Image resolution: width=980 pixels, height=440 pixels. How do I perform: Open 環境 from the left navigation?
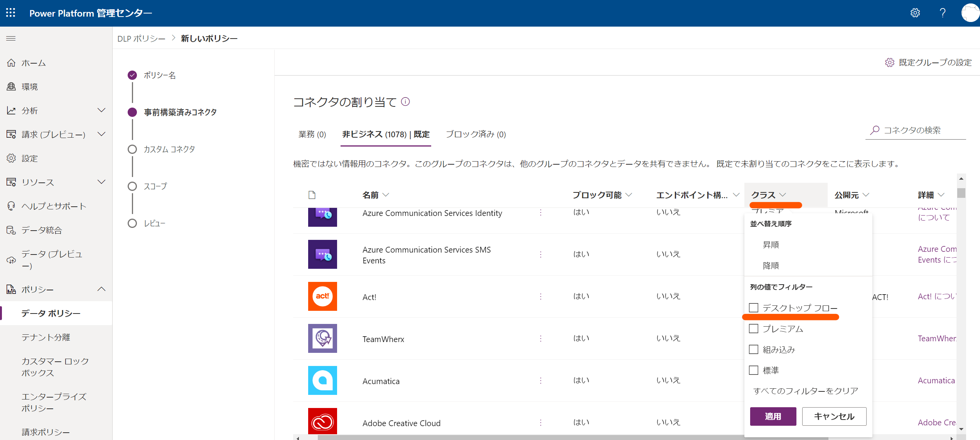click(x=29, y=86)
